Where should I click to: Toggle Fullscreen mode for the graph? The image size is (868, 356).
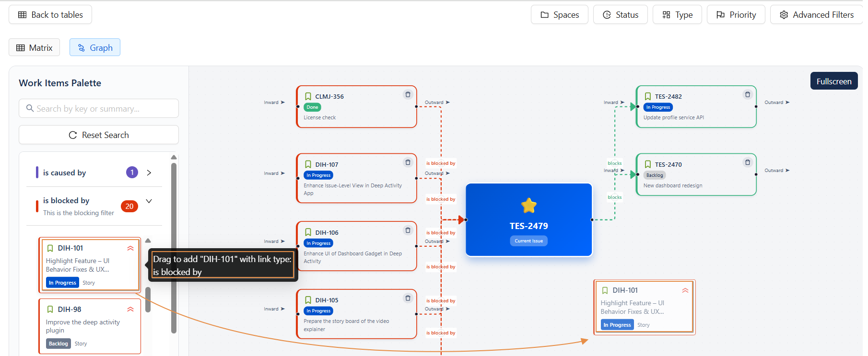coord(833,81)
